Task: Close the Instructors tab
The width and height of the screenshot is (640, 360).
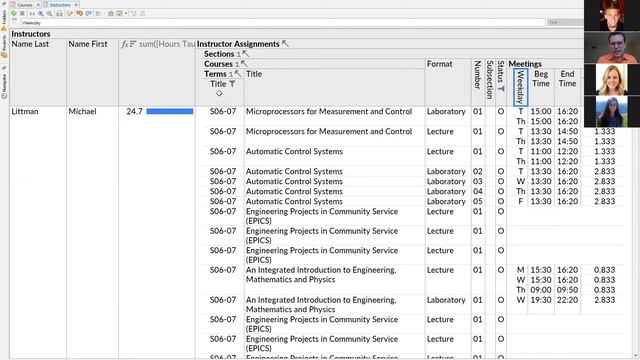Action: [x=76, y=5]
